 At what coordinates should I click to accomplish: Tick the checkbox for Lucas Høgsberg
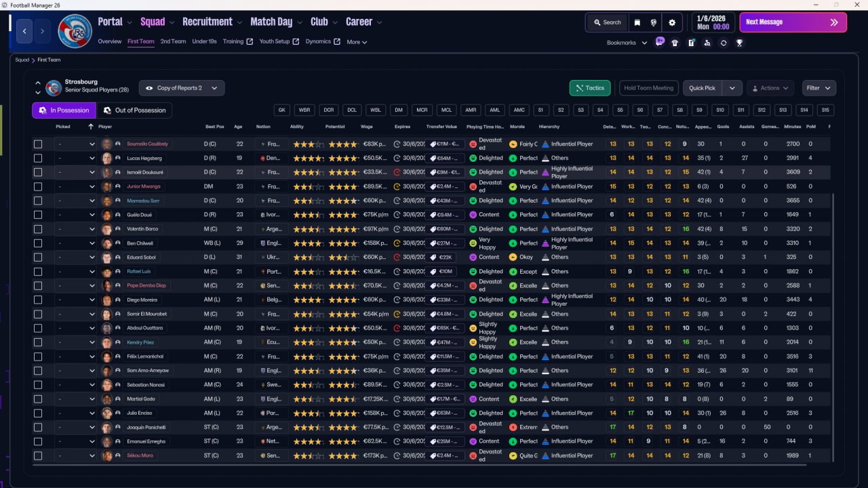(38, 158)
